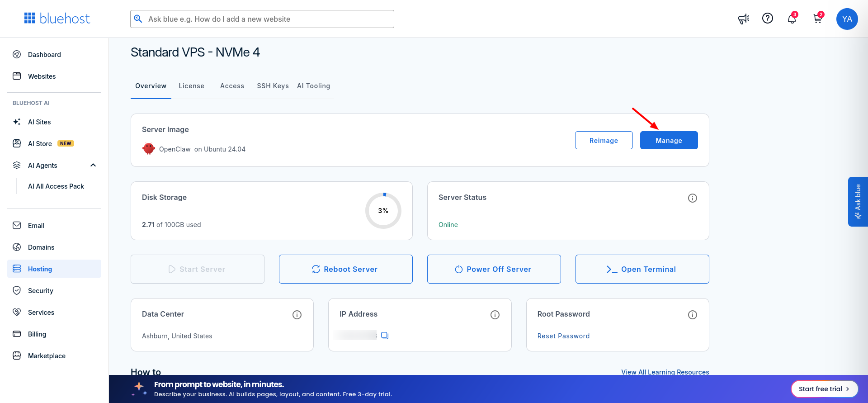Click the AI Store sidebar icon

point(17,143)
